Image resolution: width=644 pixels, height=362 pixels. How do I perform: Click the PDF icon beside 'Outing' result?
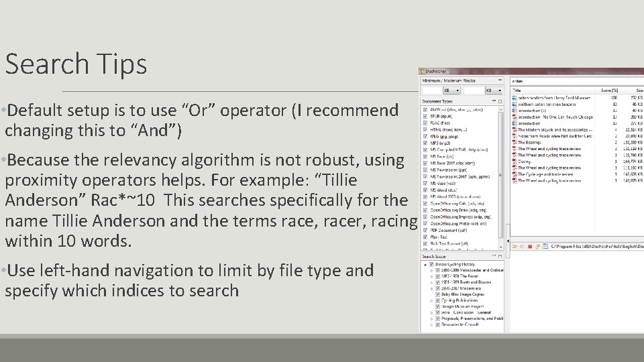click(x=515, y=162)
